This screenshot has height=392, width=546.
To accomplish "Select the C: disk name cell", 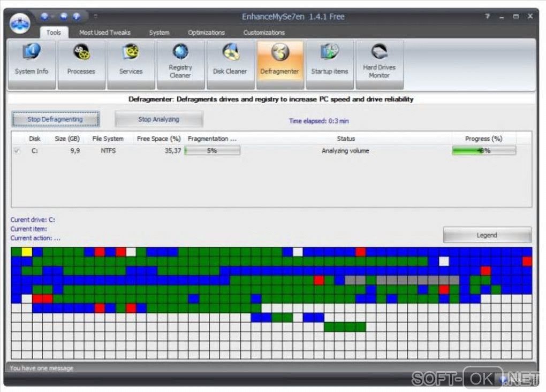I will (34, 151).
